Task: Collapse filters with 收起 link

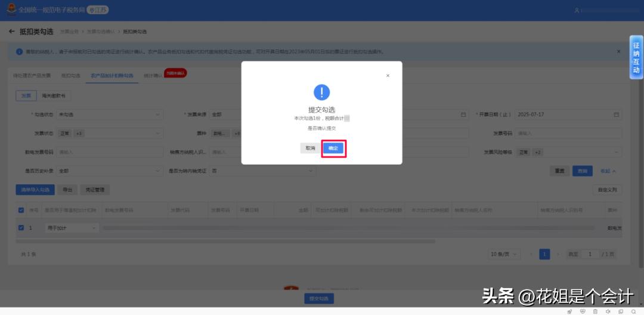Action: coord(608,171)
